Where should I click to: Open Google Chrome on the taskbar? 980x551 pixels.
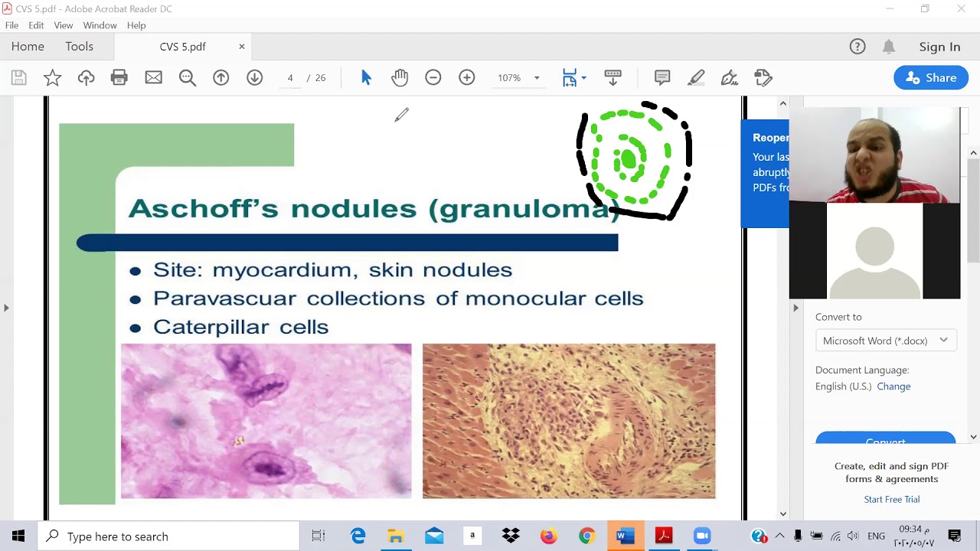point(587,536)
